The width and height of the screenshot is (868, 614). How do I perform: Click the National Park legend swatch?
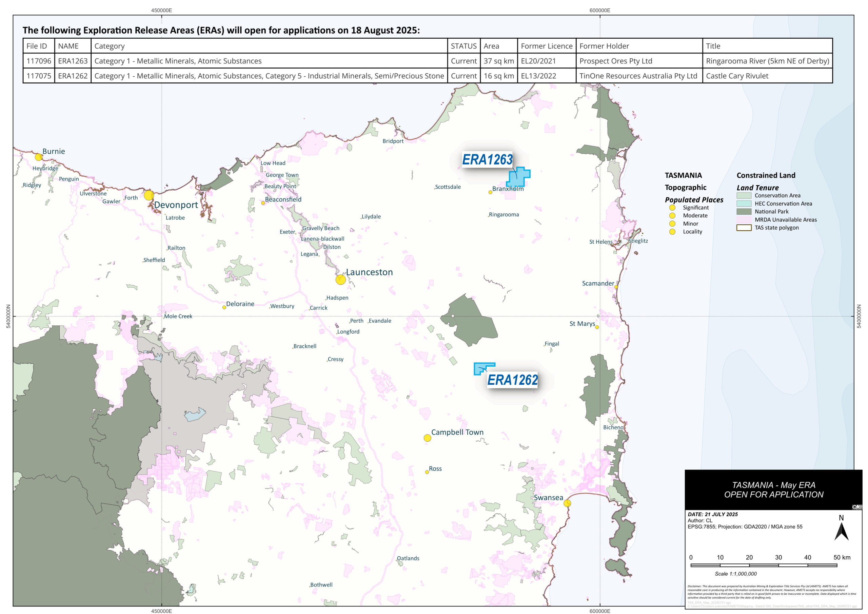tap(743, 211)
